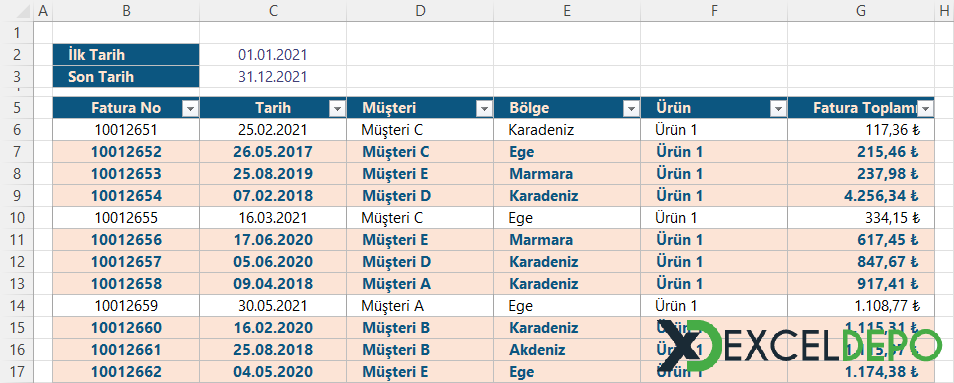
Task: Click the İlk Tarih label cell
Action: [126, 55]
